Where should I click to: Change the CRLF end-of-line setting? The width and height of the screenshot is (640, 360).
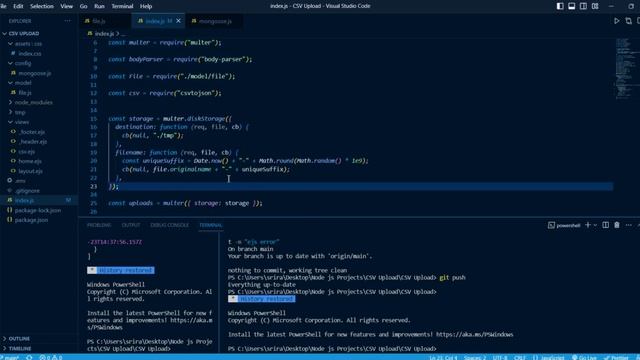(x=520, y=358)
